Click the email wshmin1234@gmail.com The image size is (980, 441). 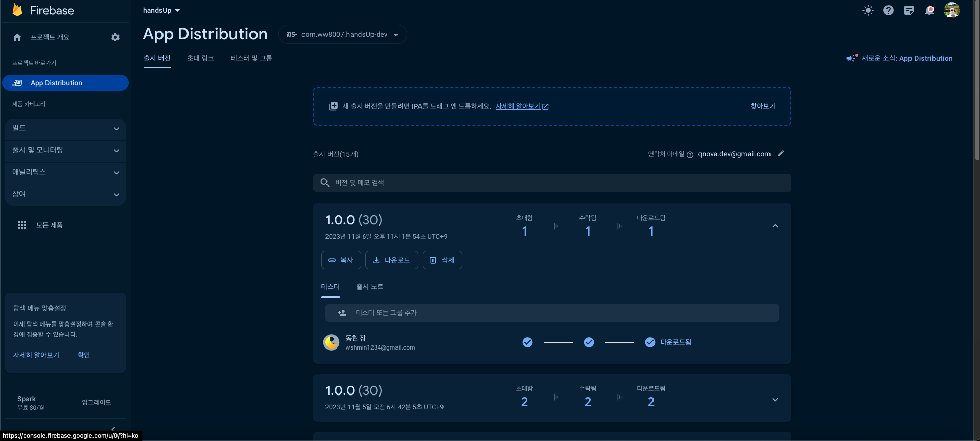(380, 347)
